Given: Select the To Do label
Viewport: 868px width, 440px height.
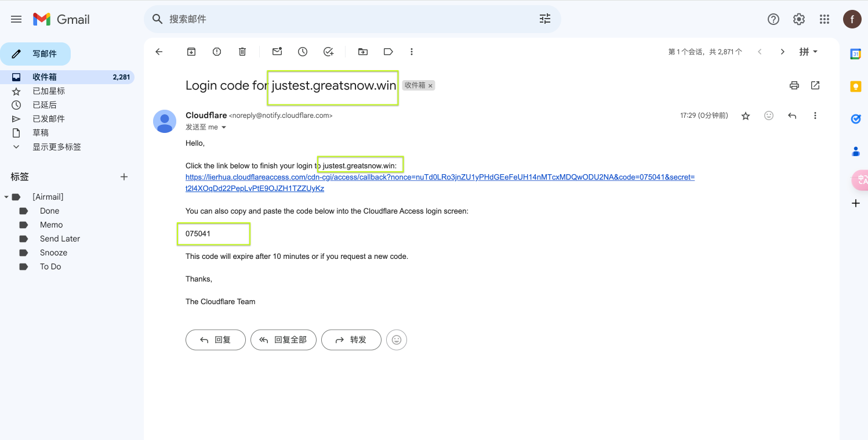Looking at the screenshot, I should [x=50, y=266].
